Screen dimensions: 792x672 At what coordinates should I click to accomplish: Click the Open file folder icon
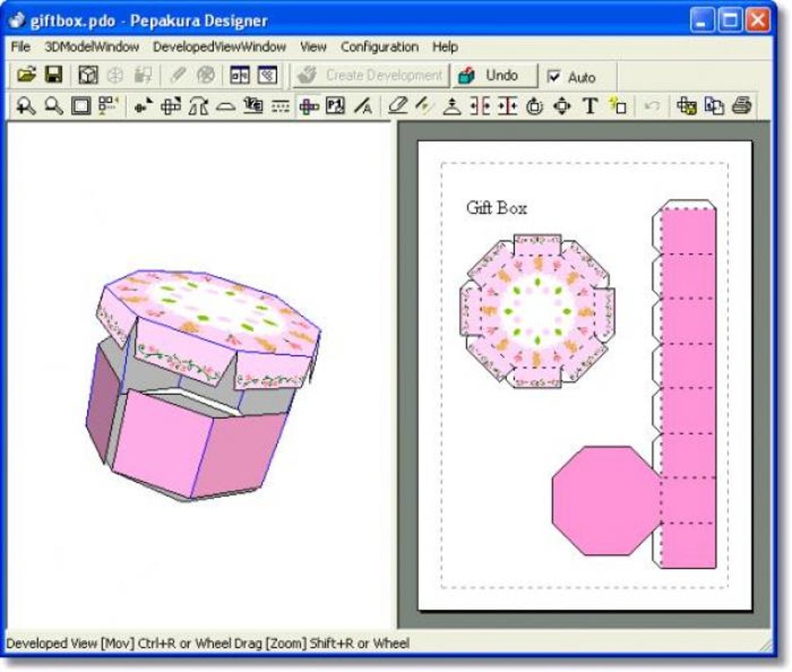[x=26, y=74]
